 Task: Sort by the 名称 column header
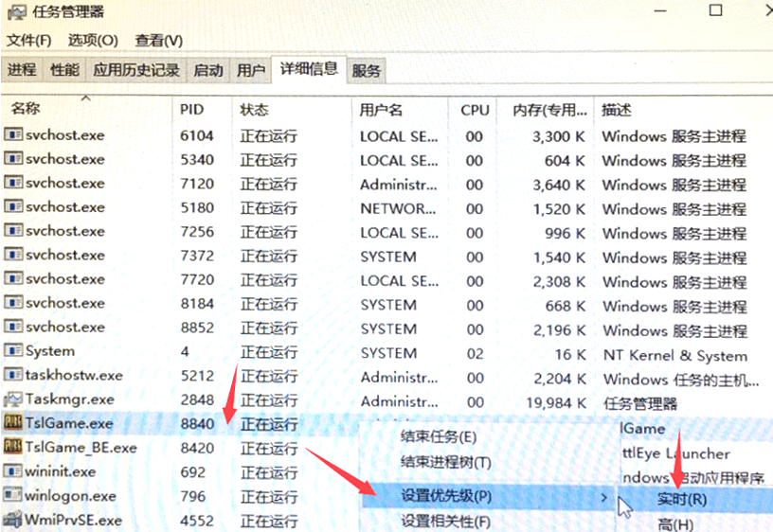point(27,110)
